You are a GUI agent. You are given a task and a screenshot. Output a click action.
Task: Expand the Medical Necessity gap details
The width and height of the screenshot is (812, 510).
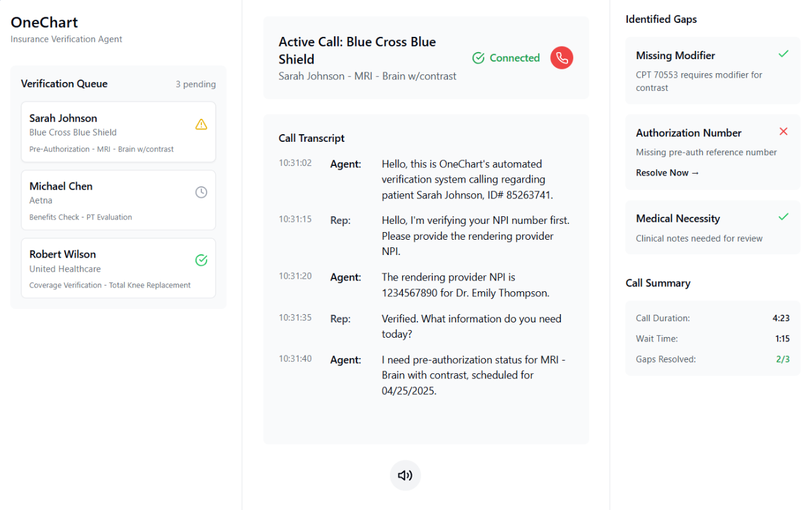click(712, 227)
